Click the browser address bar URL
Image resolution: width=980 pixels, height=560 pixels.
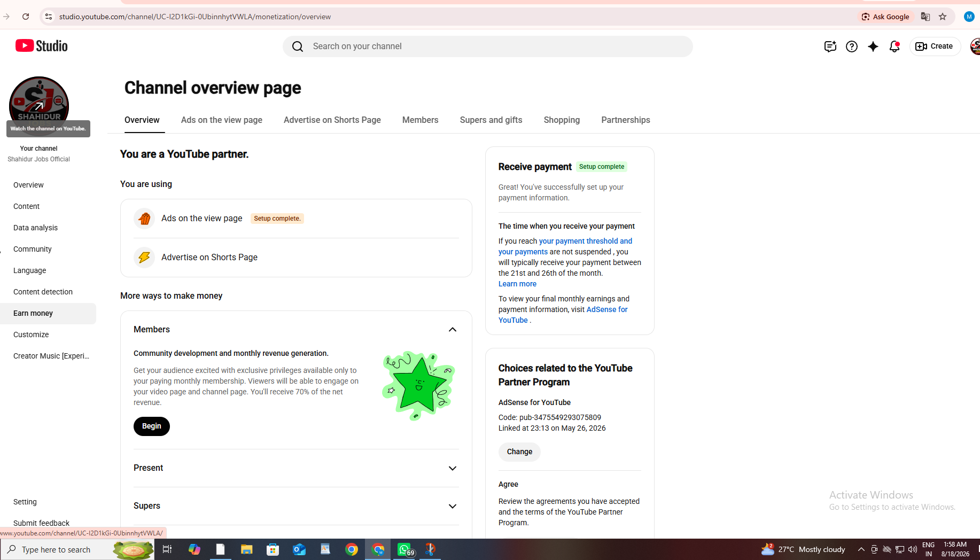195,17
